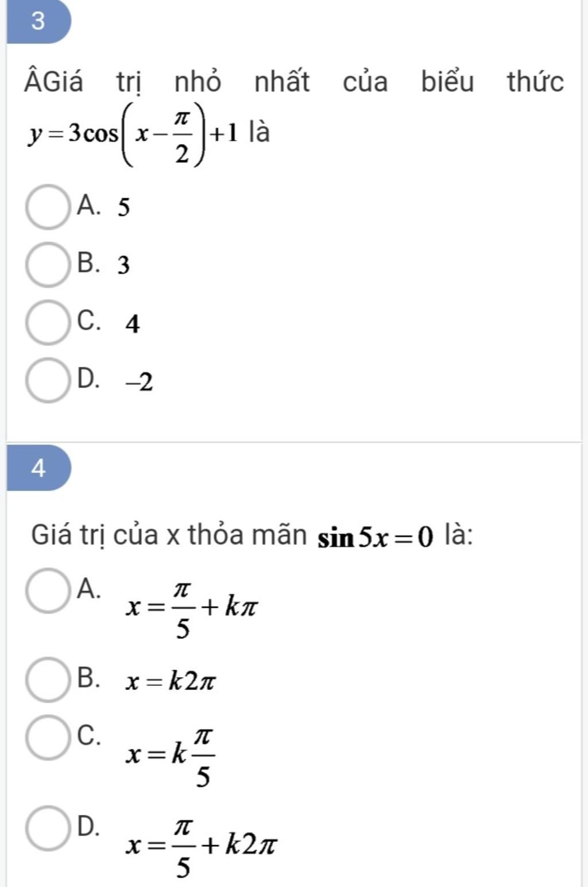Choose x = k2π radio button
This screenshot has width=588, height=887.
pyautogui.click(x=47, y=680)
